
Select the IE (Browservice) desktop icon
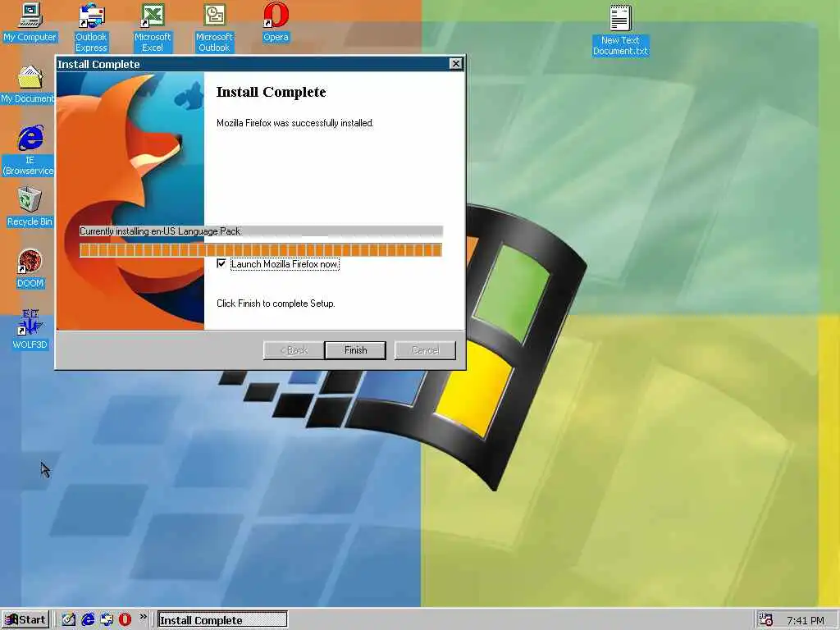[30, 151]
